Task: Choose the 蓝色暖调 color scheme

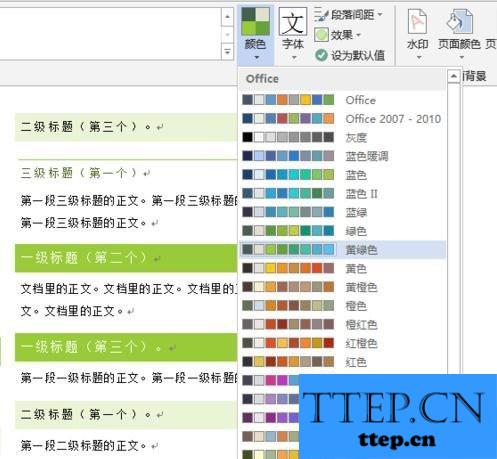Action: tap(342, 156)
